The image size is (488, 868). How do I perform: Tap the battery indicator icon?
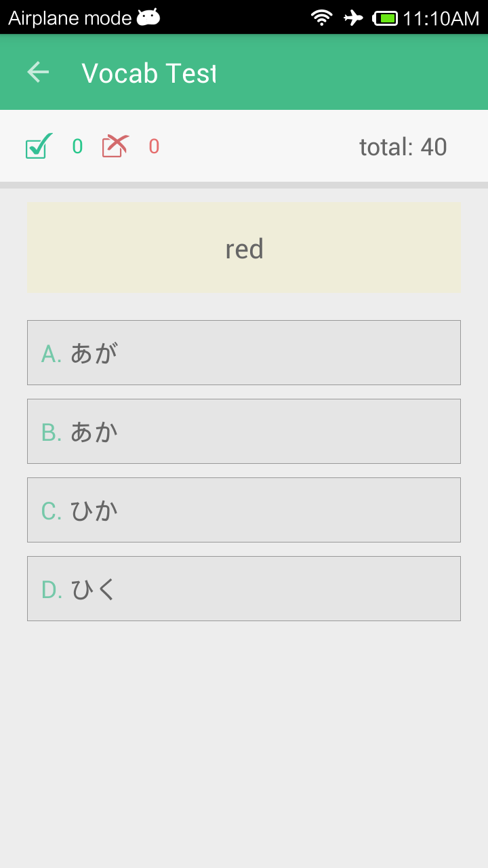pos(386,18)
